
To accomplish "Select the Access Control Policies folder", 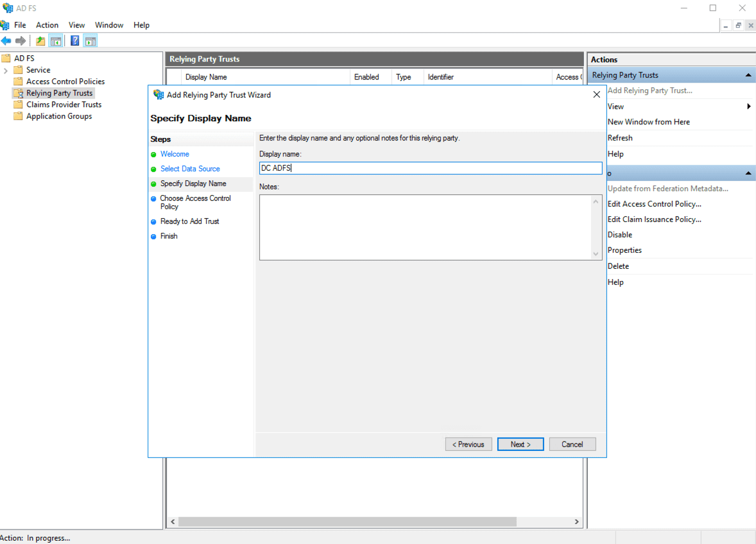I will pyautogui.click(x=65, y=81).
